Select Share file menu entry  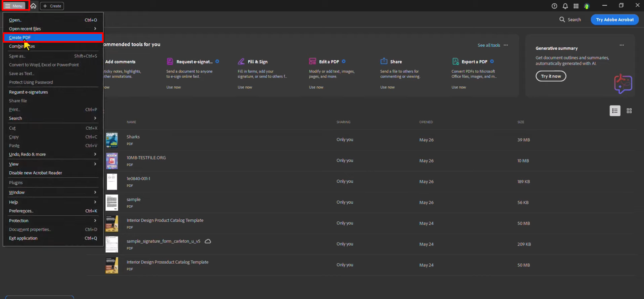[x=53, y=100]
